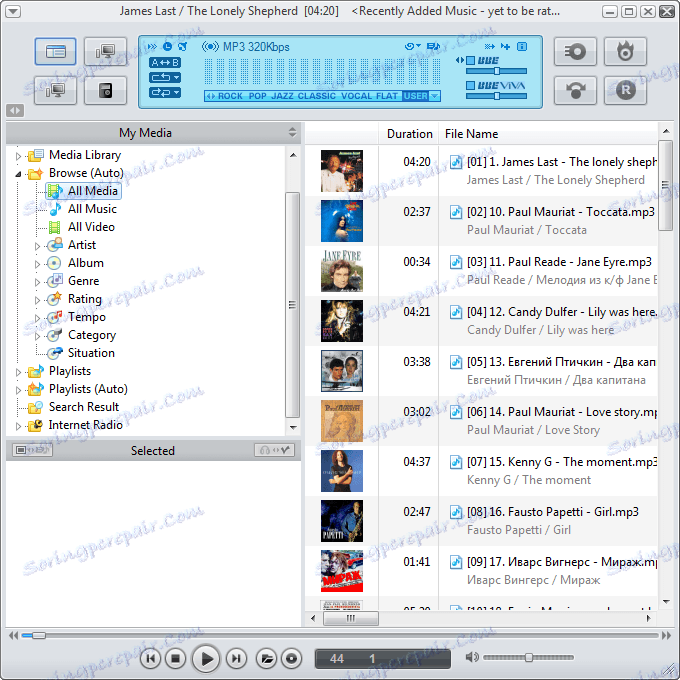Open the shuffle mode dropdown
Image resolution: width=680 pixels, height=680 pixels.
165,92
